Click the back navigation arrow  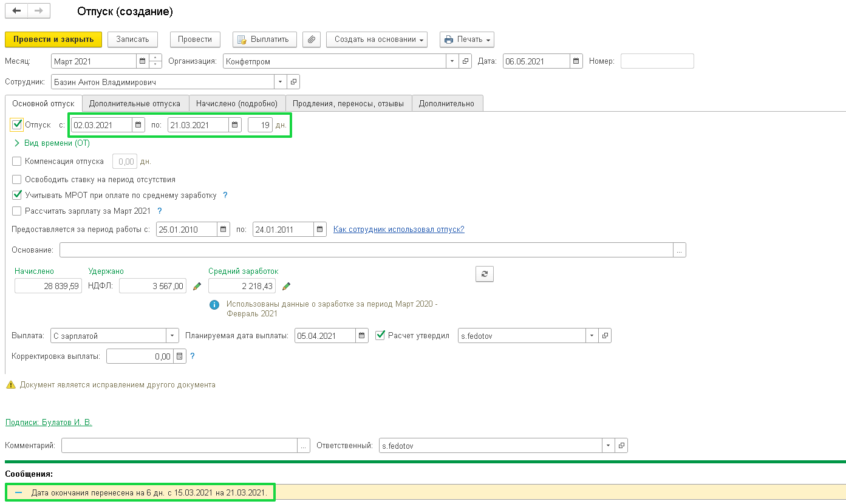[x=16, y=12]
